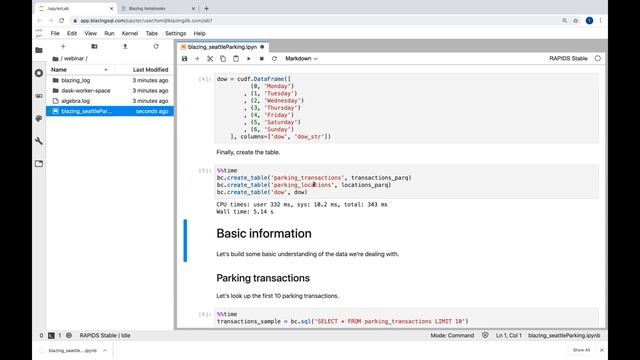Click 'Finally, create the table.' text
Viewport: 640px width, 360px height.
pos(248,152)
